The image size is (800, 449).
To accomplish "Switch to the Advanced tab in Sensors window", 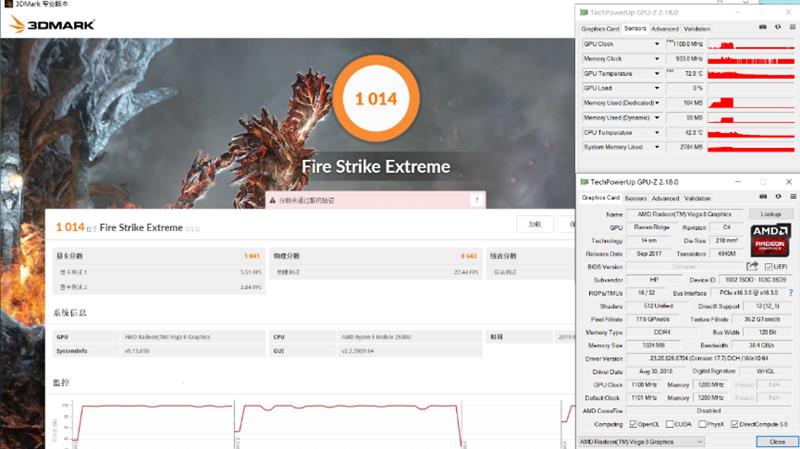I will click(x=664, y=29).
